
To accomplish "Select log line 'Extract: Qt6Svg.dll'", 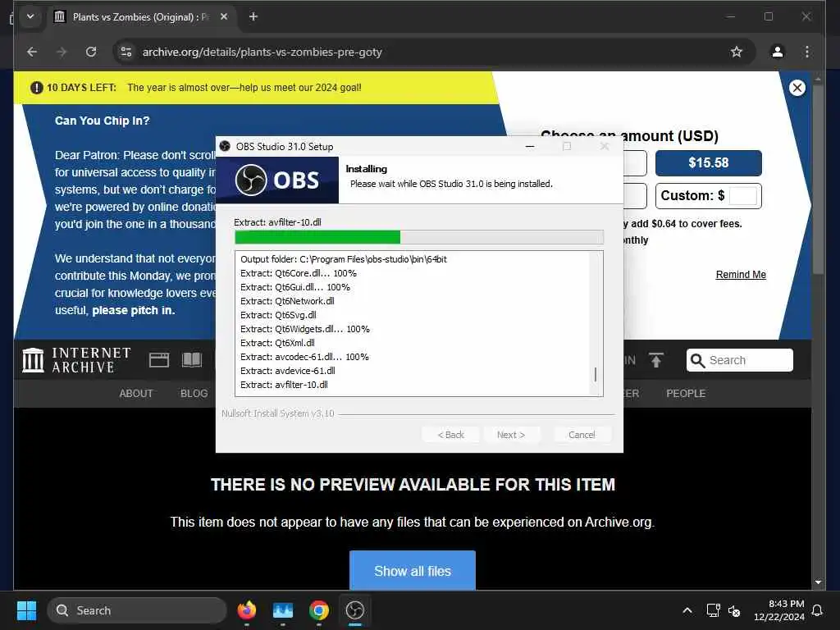I will (278, 315).
